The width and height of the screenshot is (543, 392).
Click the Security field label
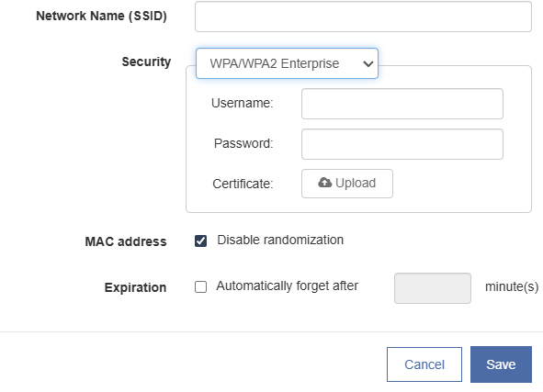coord(146,62)
